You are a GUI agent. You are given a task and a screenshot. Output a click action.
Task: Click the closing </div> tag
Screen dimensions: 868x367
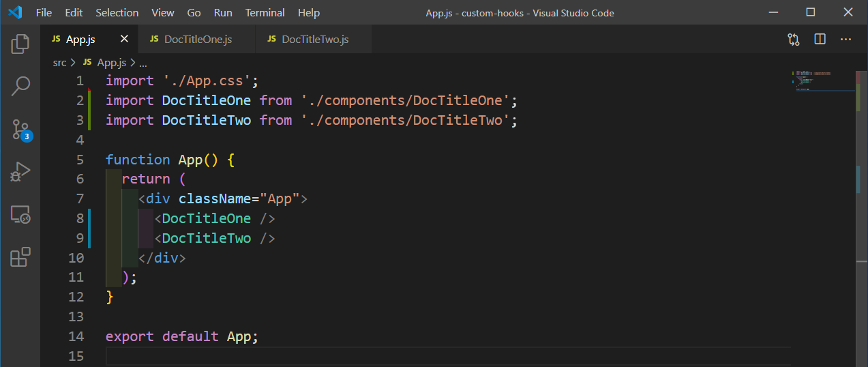(162, 258)
